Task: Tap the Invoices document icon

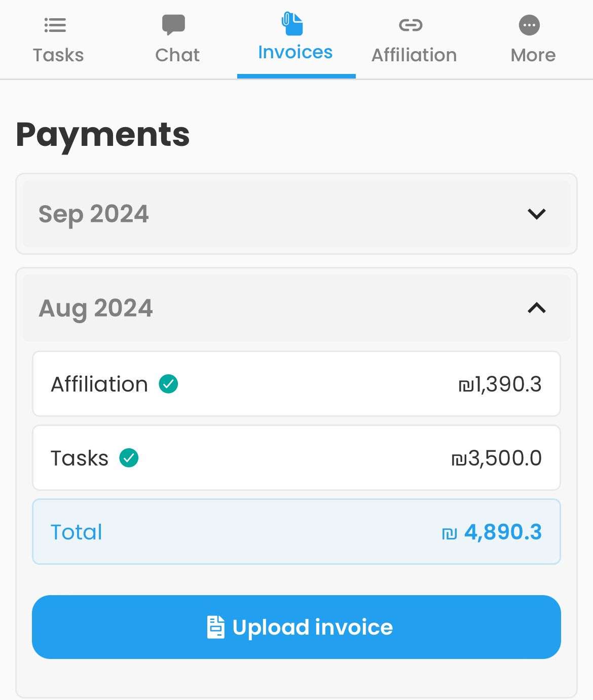Action: click(x=292, y=24)
